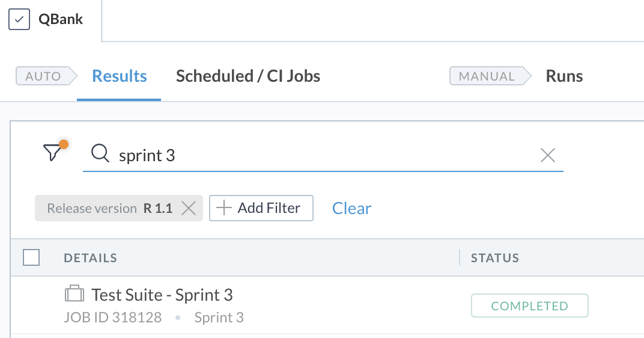Sort by the DETAILS column header
The width and height of the screenshot is (644, 338).
click(90, 258)
